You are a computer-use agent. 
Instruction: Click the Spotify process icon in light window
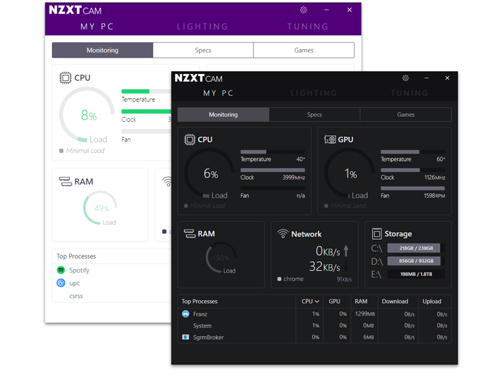(x=61, y=270)
